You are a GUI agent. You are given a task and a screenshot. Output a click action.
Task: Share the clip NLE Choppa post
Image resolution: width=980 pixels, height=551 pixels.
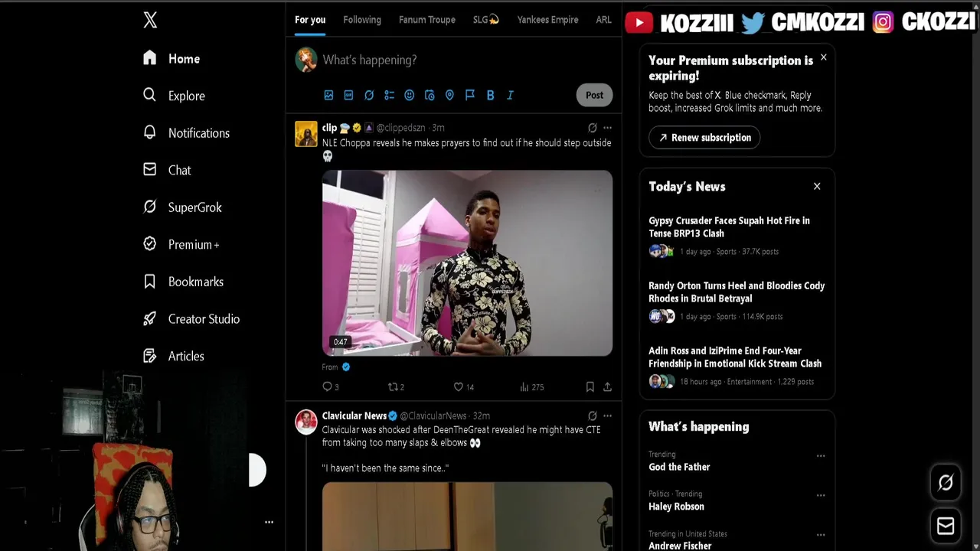(x=607, y=387)
